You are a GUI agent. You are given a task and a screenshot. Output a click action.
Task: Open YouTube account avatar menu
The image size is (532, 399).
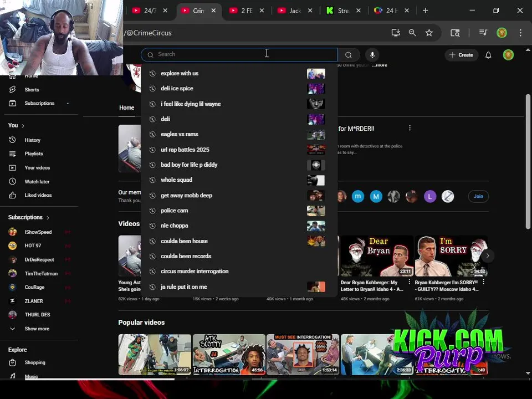[x=508, y=55]
